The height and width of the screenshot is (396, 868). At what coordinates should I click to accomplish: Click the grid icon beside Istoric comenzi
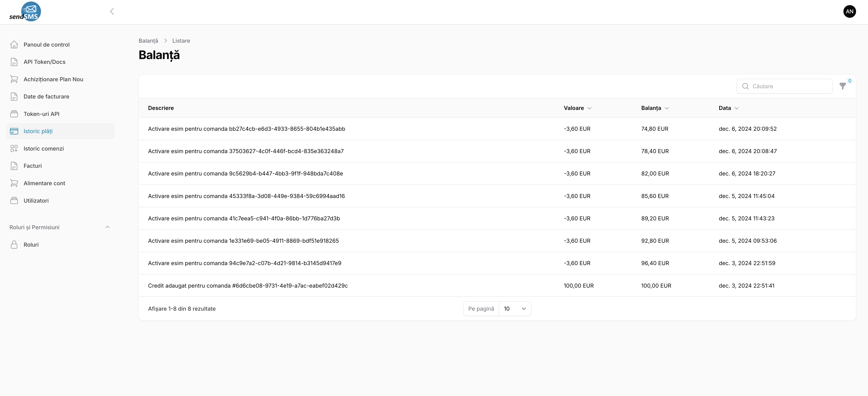pos(14,149)
